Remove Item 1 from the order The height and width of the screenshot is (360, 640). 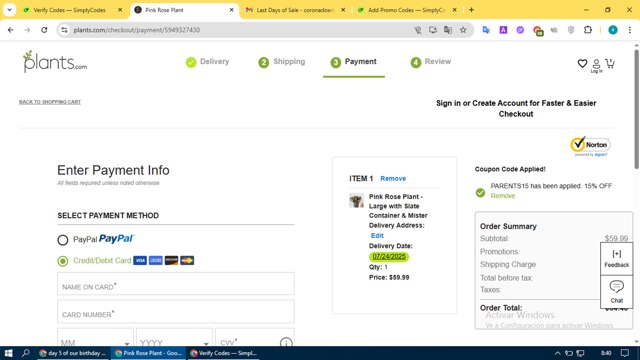pos(393,178)
